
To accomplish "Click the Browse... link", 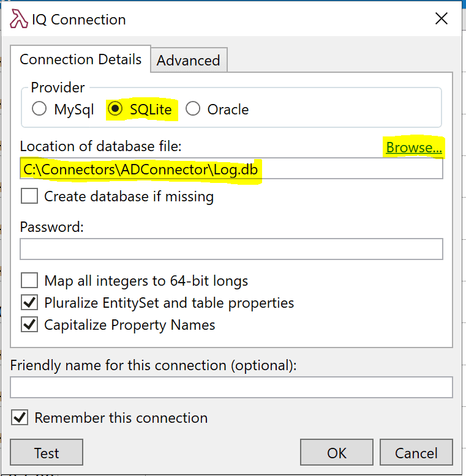I will (x=414, y=147).
